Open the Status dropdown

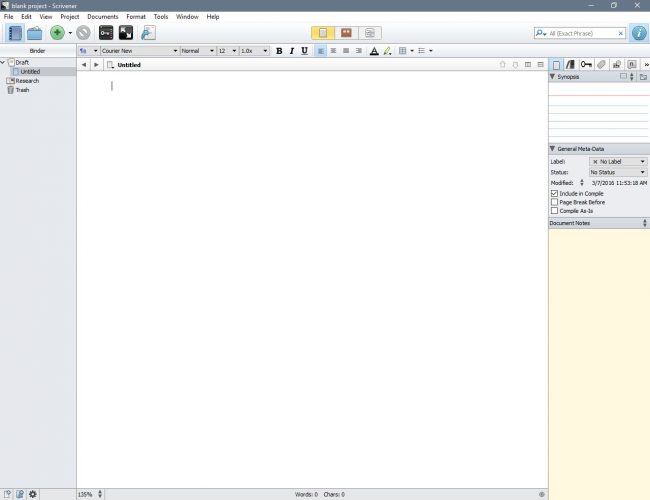tap(618, 172)
